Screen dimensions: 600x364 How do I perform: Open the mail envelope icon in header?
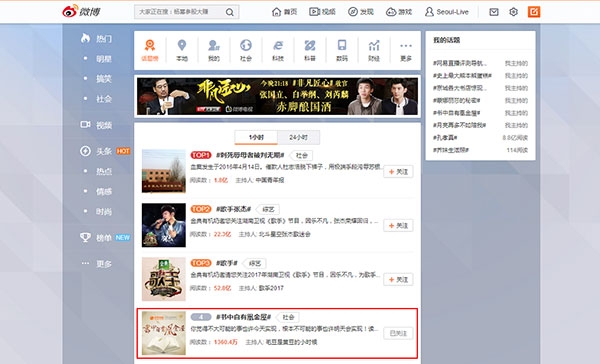[494, 12]
